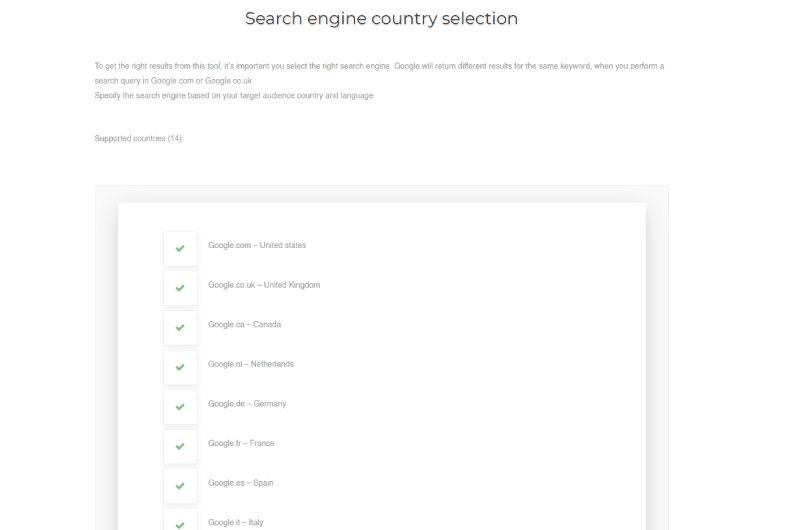Screen dimensions: 800x530
Task: Click the checkmark box beside Google.es Spain
Action: 180,486
